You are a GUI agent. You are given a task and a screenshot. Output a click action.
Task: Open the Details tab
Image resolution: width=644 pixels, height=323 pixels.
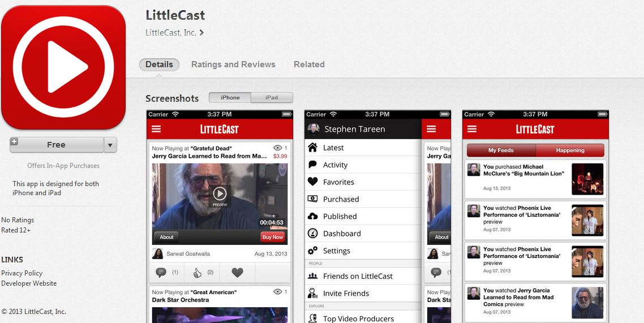(x=160, y=64)
